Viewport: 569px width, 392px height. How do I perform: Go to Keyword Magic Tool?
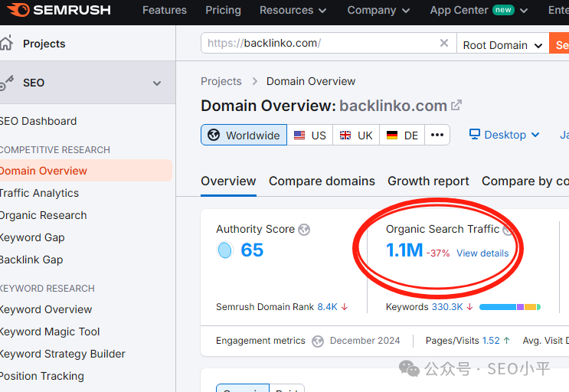point(50,332)
